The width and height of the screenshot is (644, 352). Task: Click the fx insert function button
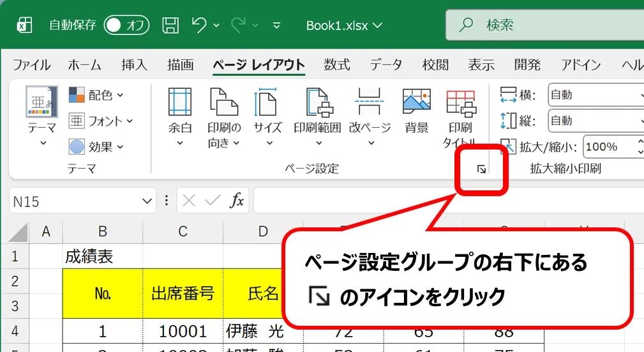point(237,201)
